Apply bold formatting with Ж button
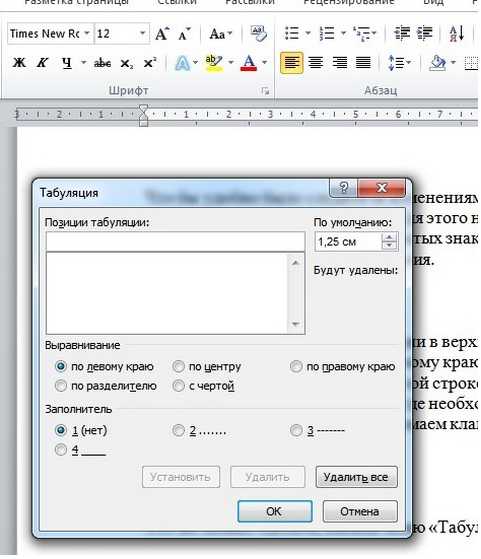Screen dimensions: 481x559 [19, 63]
